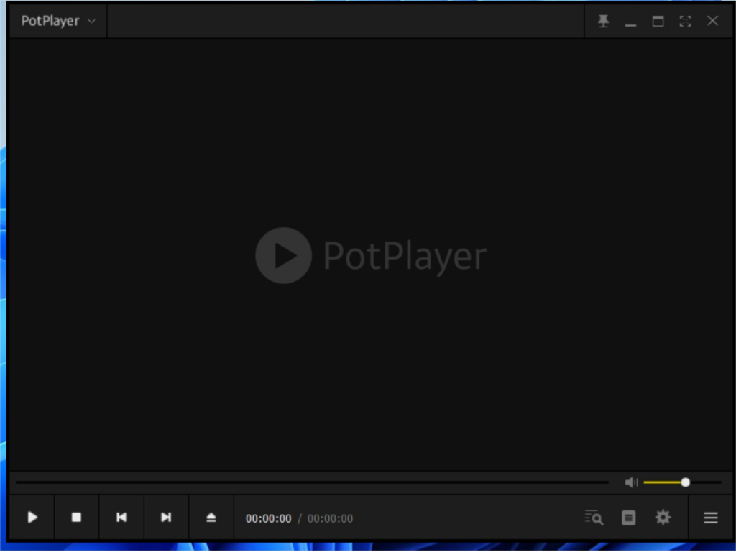736x560 pixels.
Task: Click the video seek bar
Action: [309, 482]
